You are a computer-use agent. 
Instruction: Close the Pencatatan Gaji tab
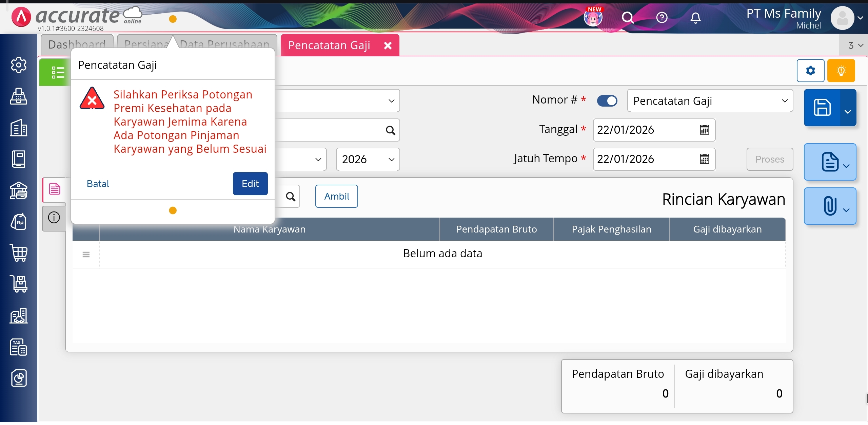pyautogui.click(x=388, y=45)
